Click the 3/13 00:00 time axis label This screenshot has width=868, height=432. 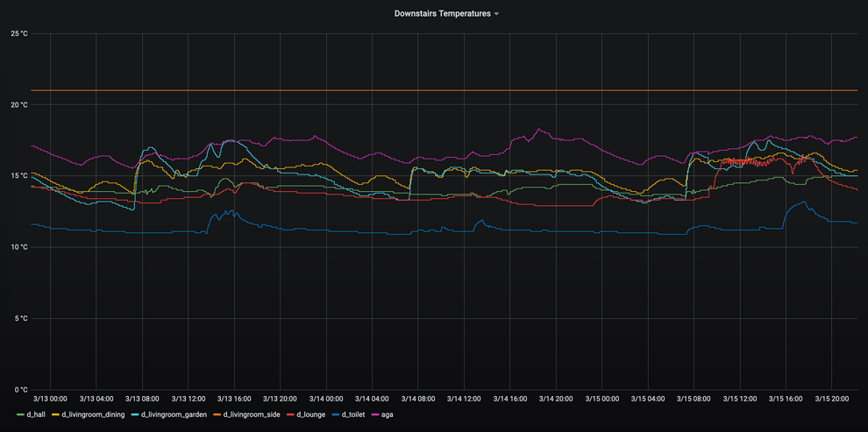[50, 398]
